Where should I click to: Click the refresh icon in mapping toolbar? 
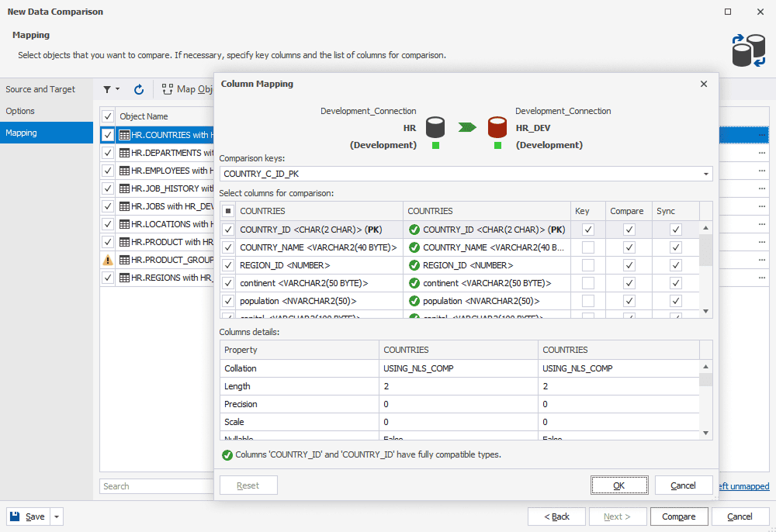click(x=139, y=89)
